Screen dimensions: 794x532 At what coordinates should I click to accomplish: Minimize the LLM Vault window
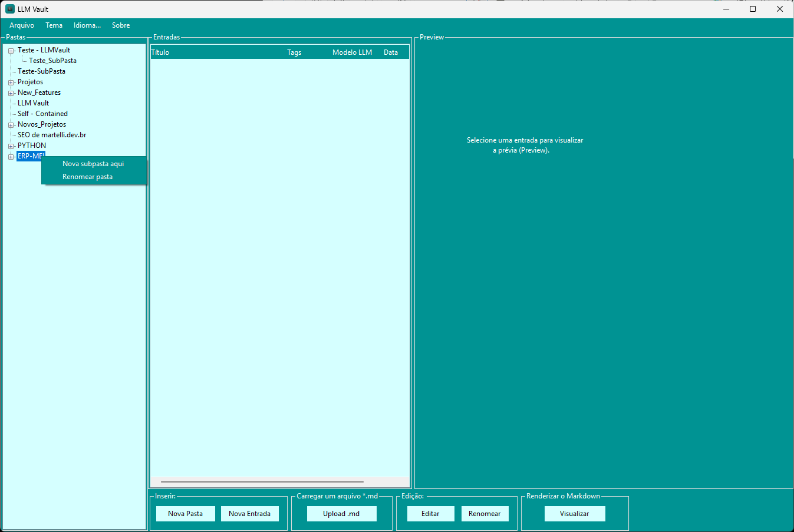click(726, 9)
